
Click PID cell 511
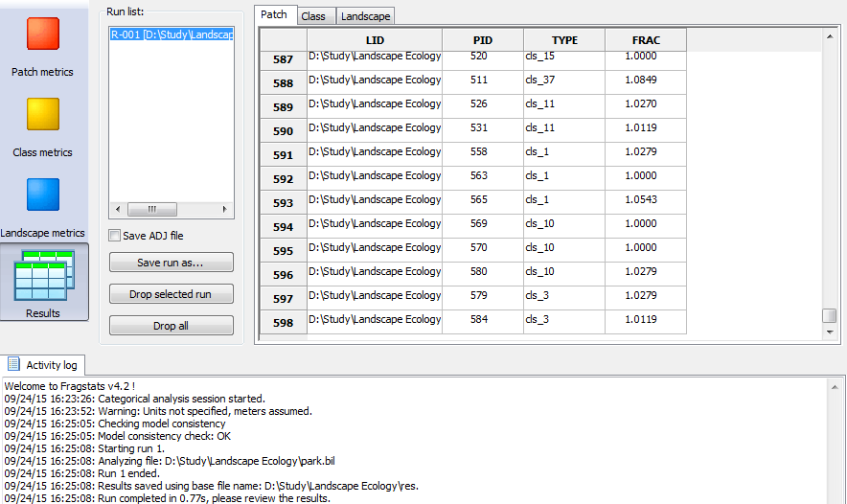point(483,83)
